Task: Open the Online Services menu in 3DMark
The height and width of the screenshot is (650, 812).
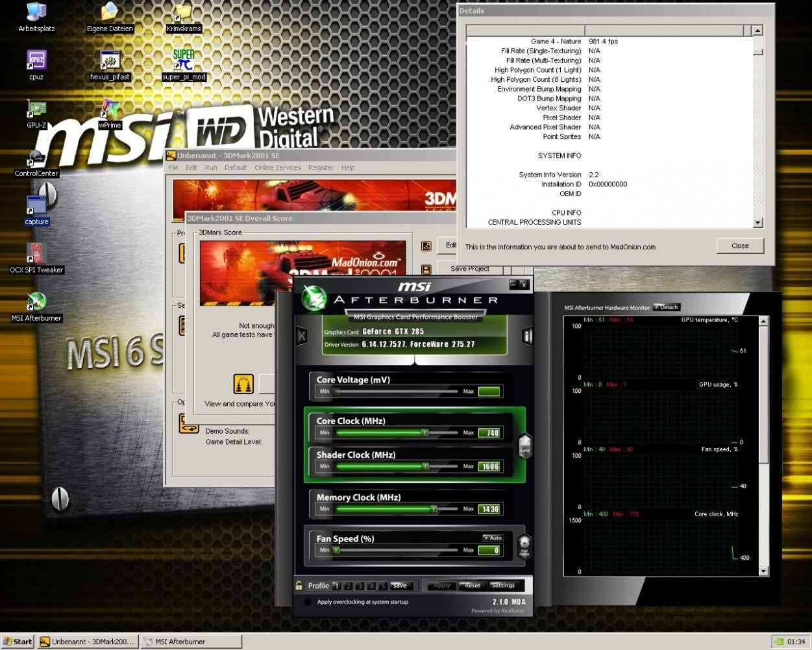Action: coord(278,168)
